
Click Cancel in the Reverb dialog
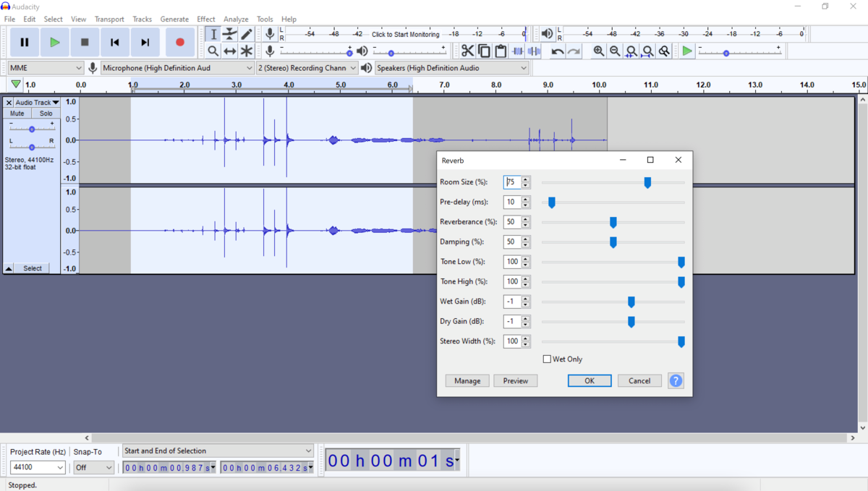(x=639, y=381)
